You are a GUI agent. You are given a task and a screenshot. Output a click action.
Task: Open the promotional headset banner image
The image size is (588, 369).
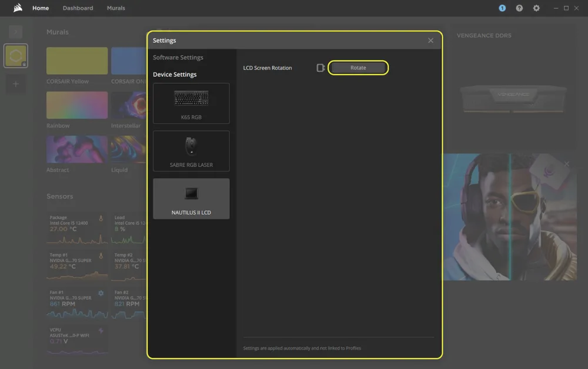pos(510,217)
